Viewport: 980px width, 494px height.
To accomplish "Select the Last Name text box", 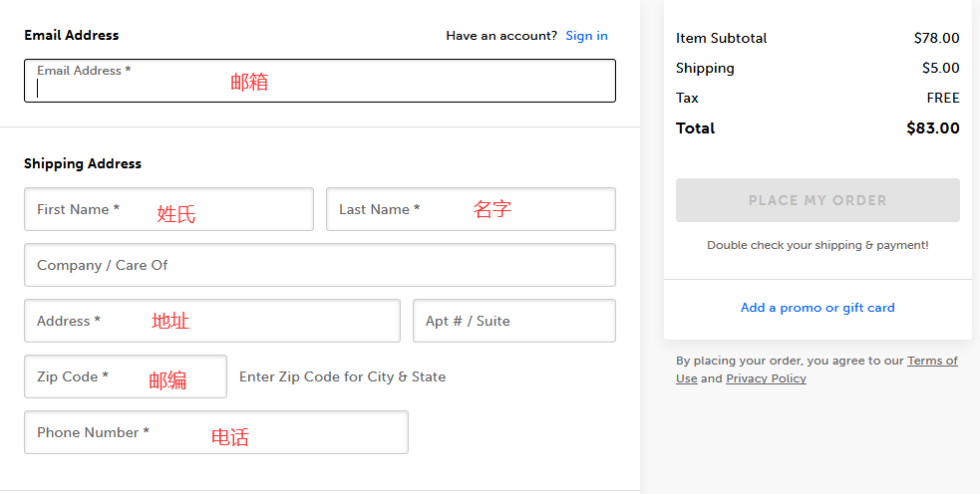I will point(471,209).
